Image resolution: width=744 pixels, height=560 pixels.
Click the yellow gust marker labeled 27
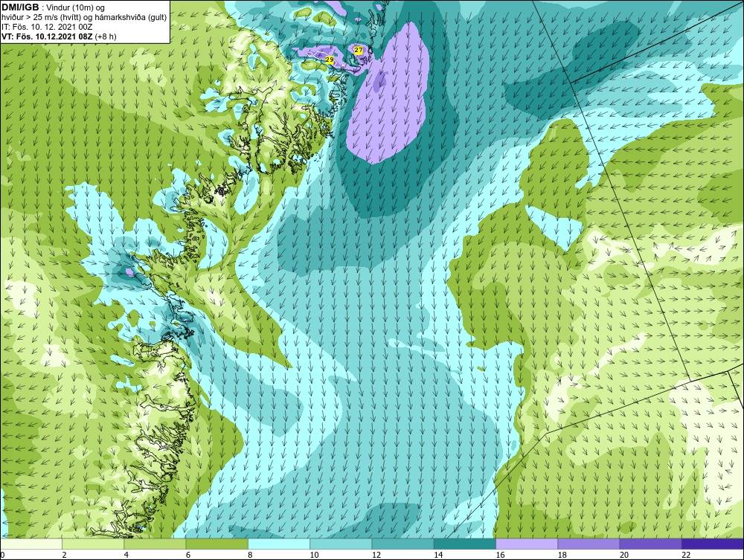(359, 50)
